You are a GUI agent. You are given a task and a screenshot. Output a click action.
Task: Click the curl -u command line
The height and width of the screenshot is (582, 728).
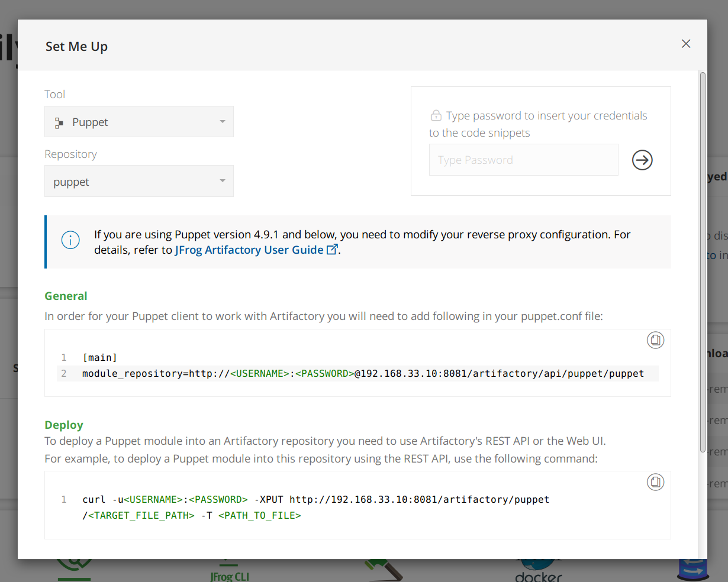316,499
